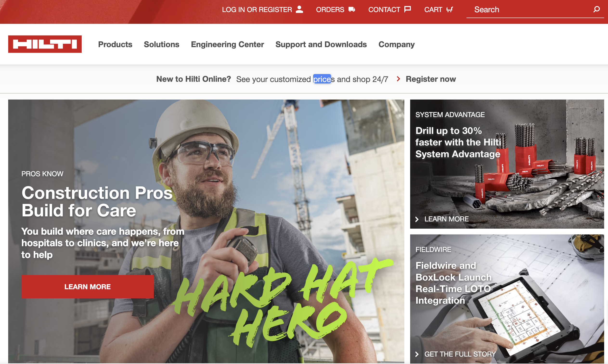Open the Company menu

[x=397, y=44]
